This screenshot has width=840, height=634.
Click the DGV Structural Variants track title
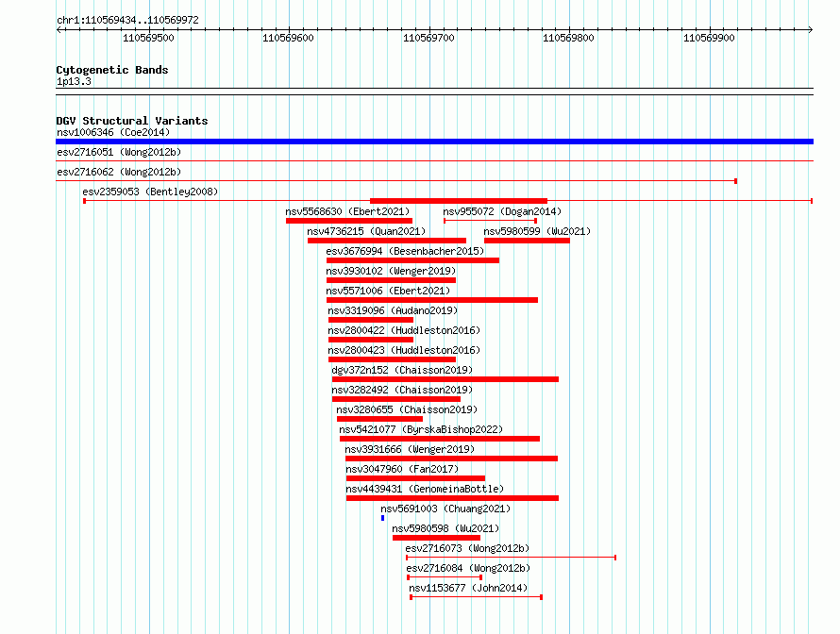point(132,121)
